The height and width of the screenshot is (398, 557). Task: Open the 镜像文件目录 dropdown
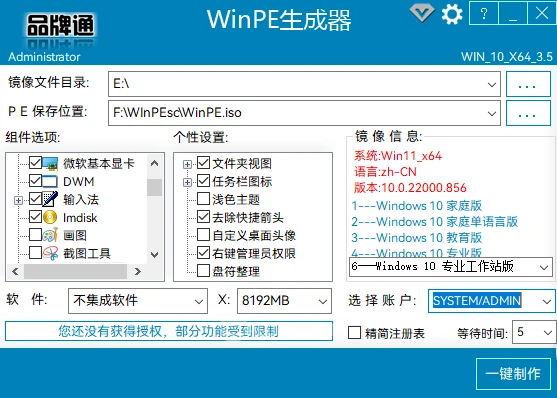(x=492, y=85)
